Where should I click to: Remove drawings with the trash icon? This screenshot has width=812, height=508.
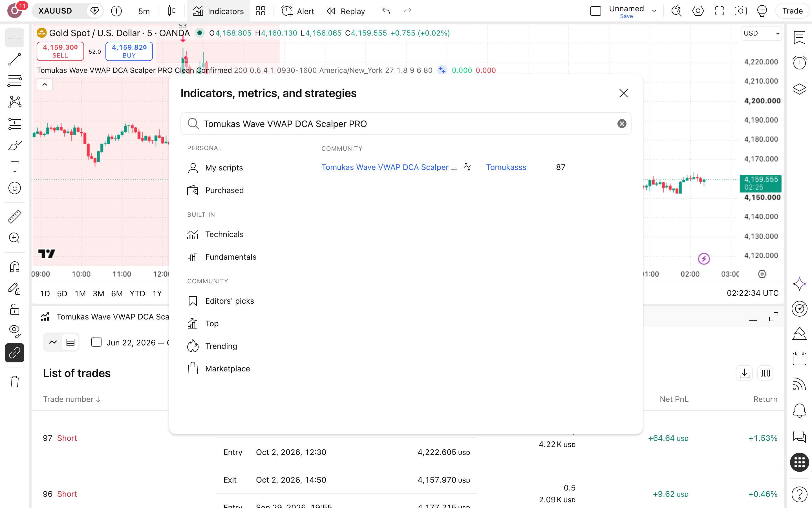pyautogui.click(x=14, y=382)
